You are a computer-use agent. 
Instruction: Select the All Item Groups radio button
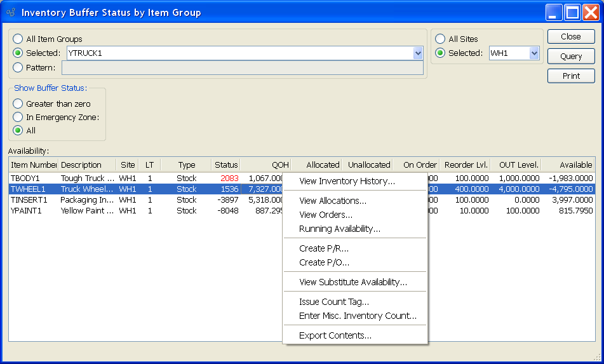tap(18, 39)
